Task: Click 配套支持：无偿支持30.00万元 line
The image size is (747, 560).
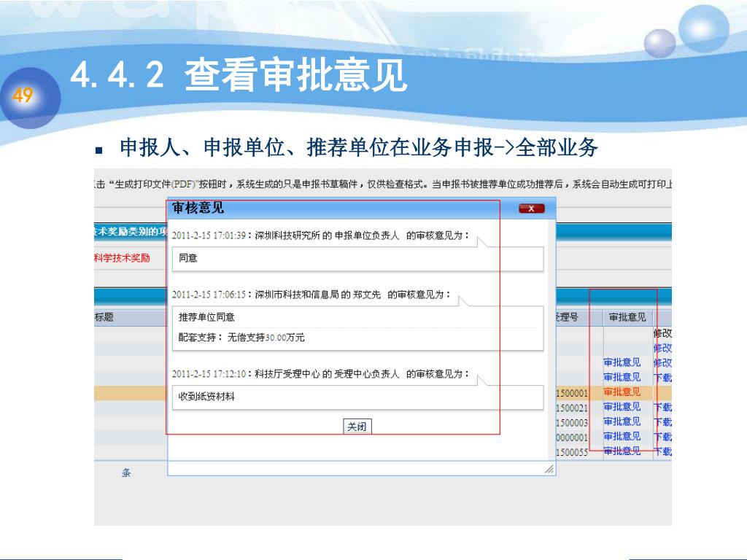Action: click(241, 337)
